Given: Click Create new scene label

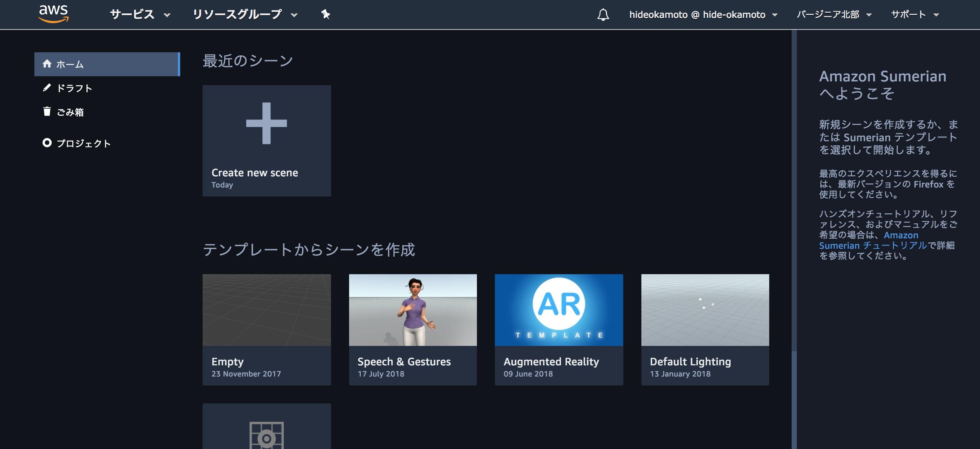Looking at the screenshot, I should click(x=255, y=172).
